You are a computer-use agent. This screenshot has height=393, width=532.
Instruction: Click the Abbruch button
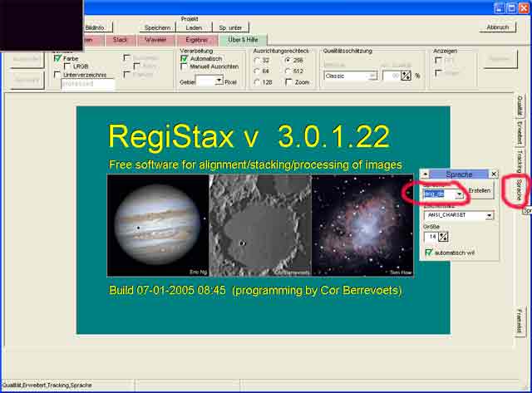[x=497, y=27]
